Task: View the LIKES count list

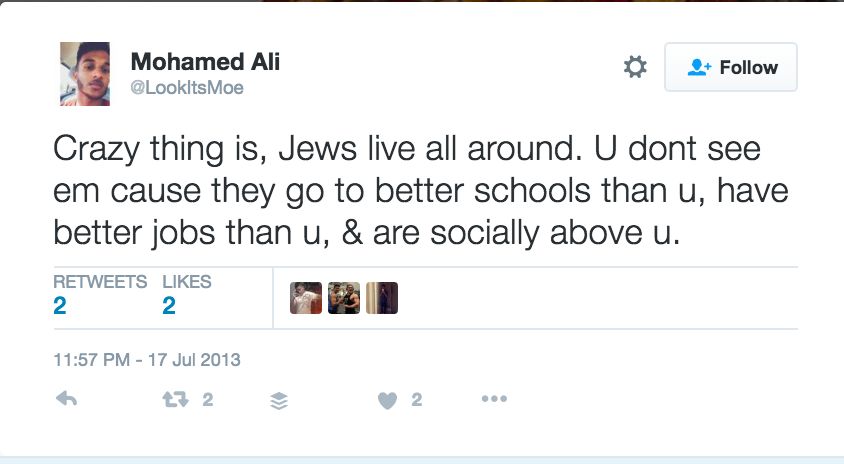Action: 186,296
